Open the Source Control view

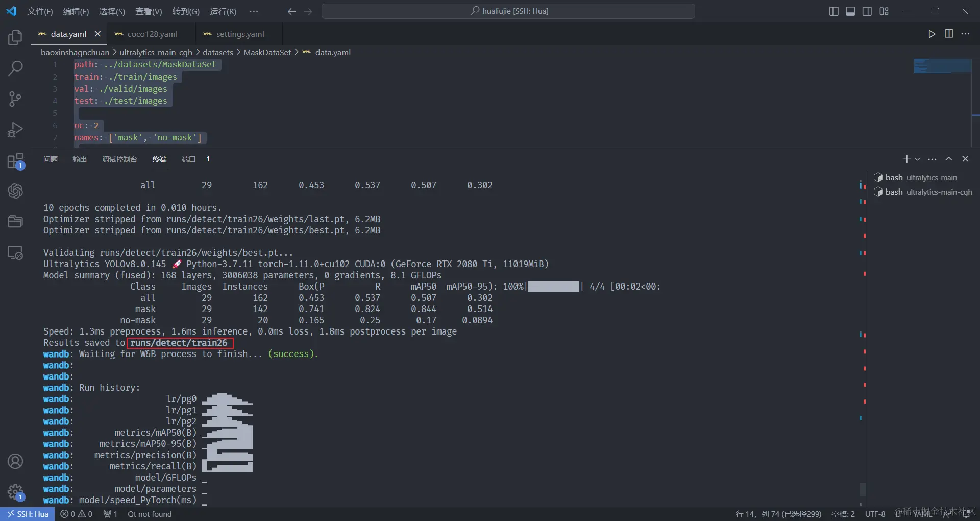(15, 99)
